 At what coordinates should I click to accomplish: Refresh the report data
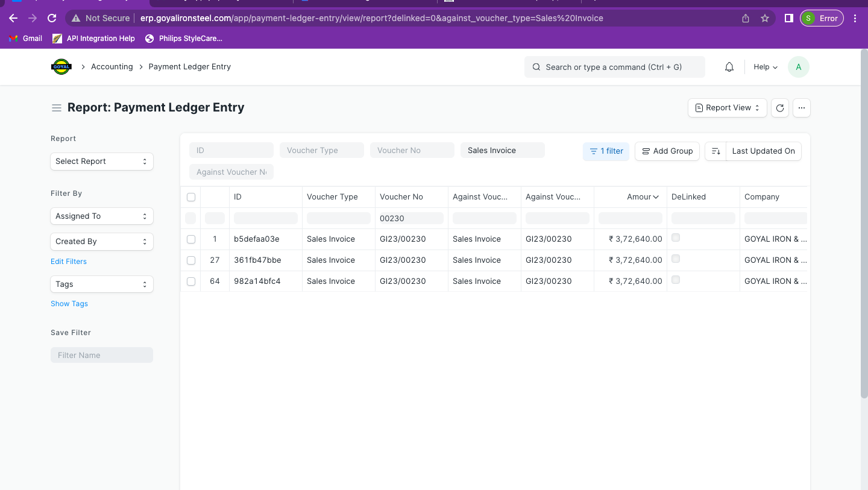pos(779,107)
